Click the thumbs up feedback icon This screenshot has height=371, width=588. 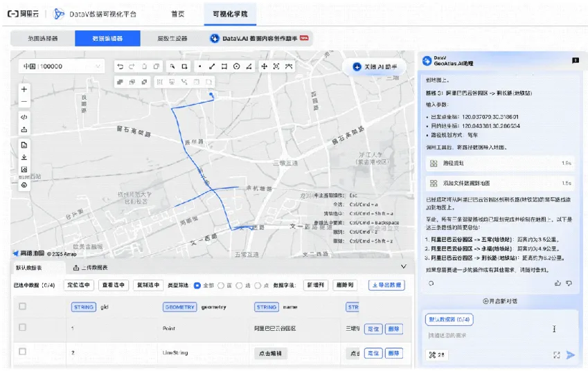tap(558, 283)
